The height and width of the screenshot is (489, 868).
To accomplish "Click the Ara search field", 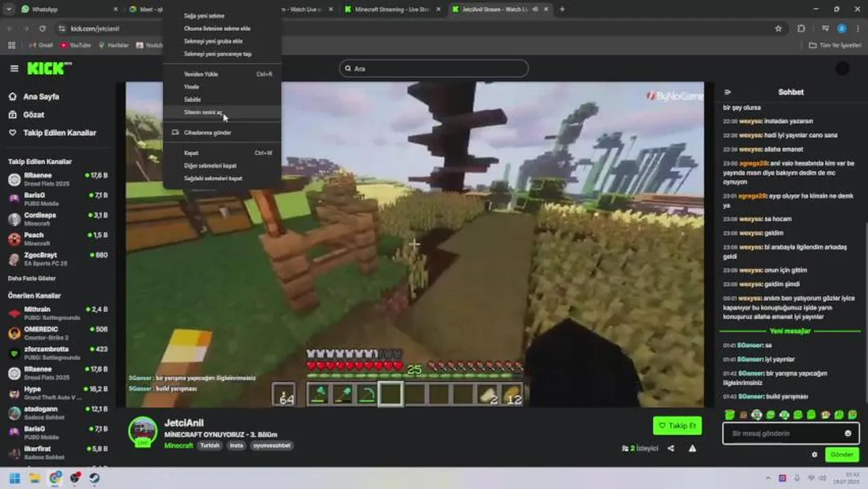I will coord(434,69).
